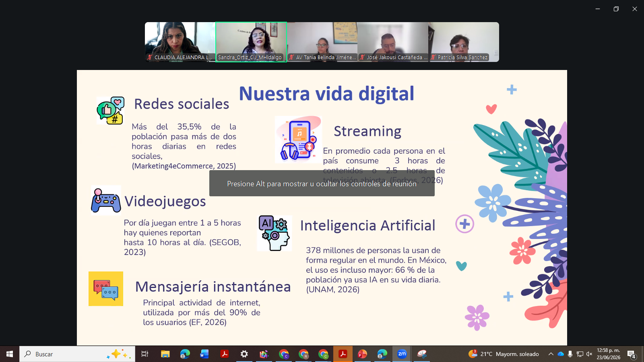Click the 'Streaming' heading
This screenshot has height=362, width=644.
click(x=367, y=131)
